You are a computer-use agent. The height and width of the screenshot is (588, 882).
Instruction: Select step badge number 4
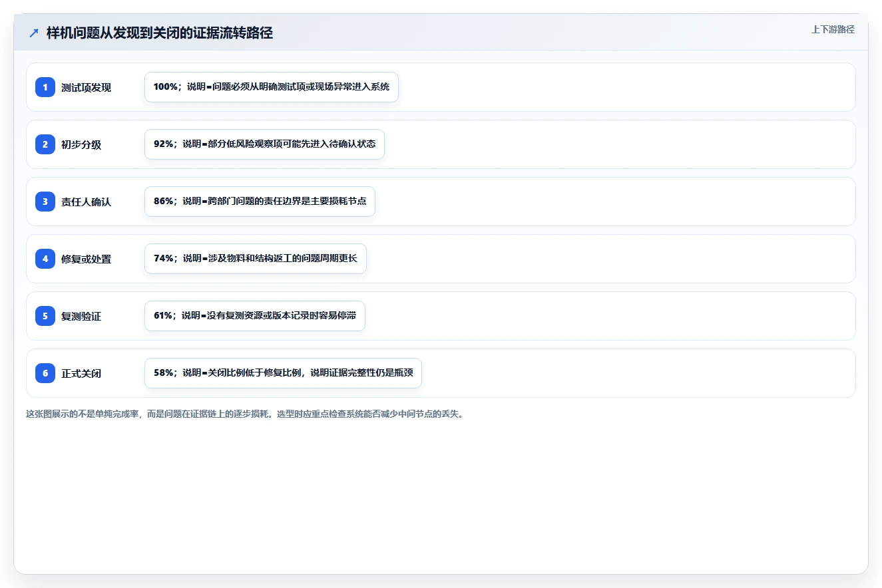tap(45, 259)
